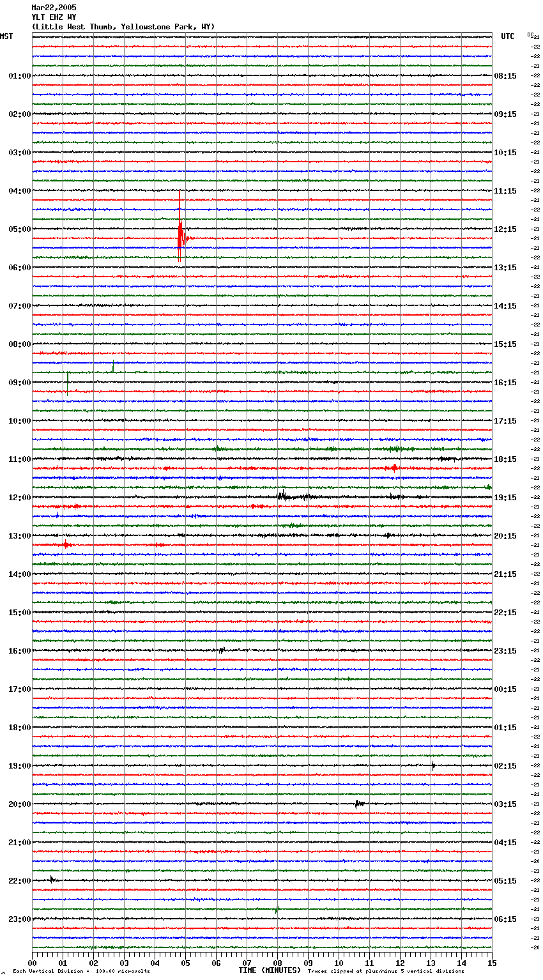
Task: Click the 08:15 UTC time label
Action: pos(505,76)
